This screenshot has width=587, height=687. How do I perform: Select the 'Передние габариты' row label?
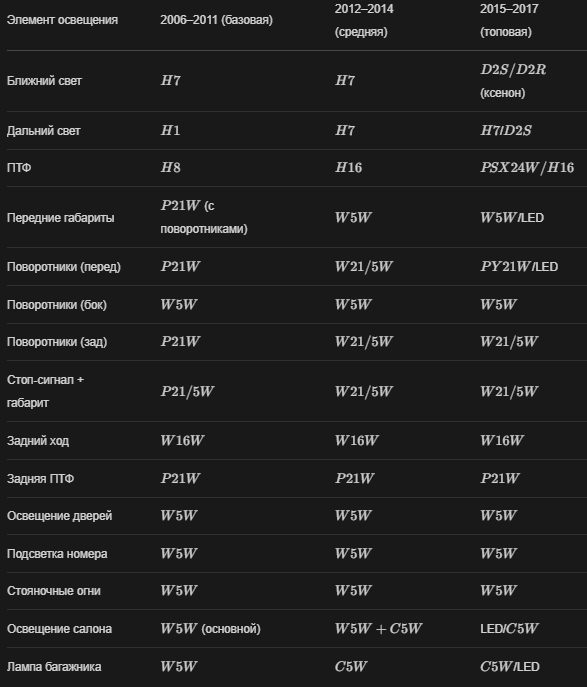point(60,218)
